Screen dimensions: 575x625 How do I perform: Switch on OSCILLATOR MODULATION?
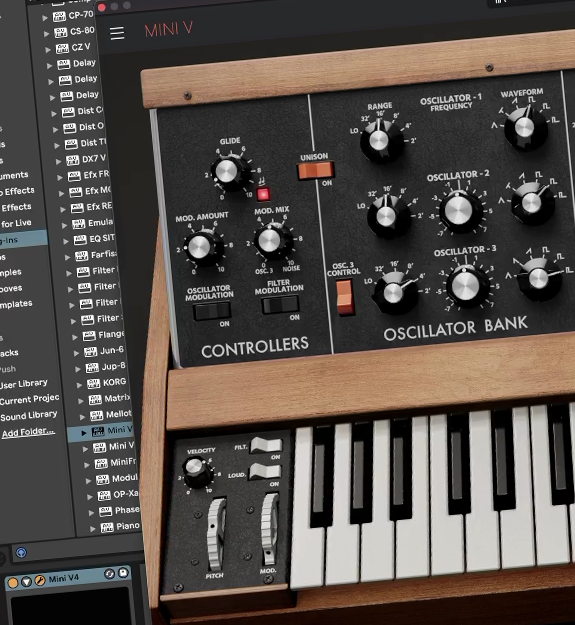(x=212, y=311)
